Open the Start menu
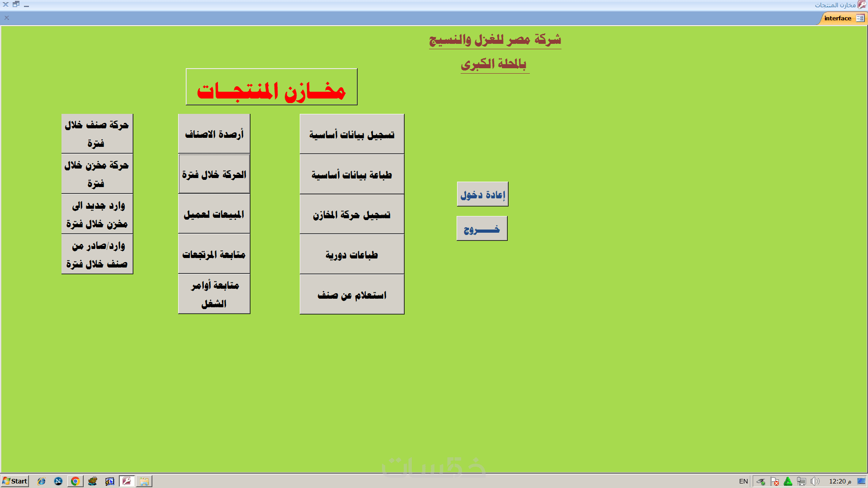This screenshot has height=488, width=868. [x=15, y=481]
